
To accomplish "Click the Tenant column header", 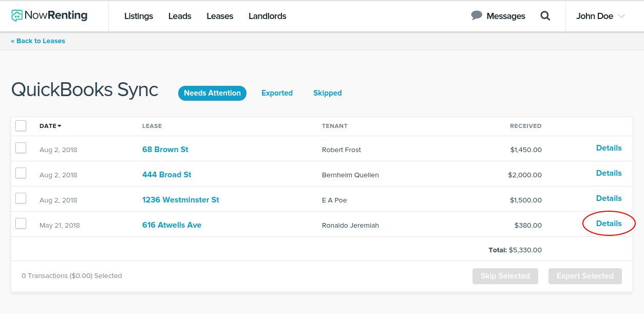I will 335,126.
